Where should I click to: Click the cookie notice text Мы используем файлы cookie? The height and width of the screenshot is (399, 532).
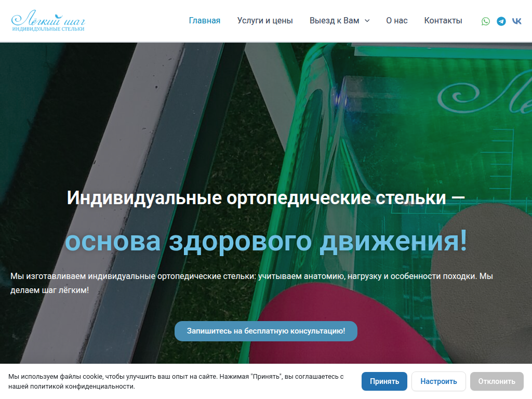click(176, 381)
